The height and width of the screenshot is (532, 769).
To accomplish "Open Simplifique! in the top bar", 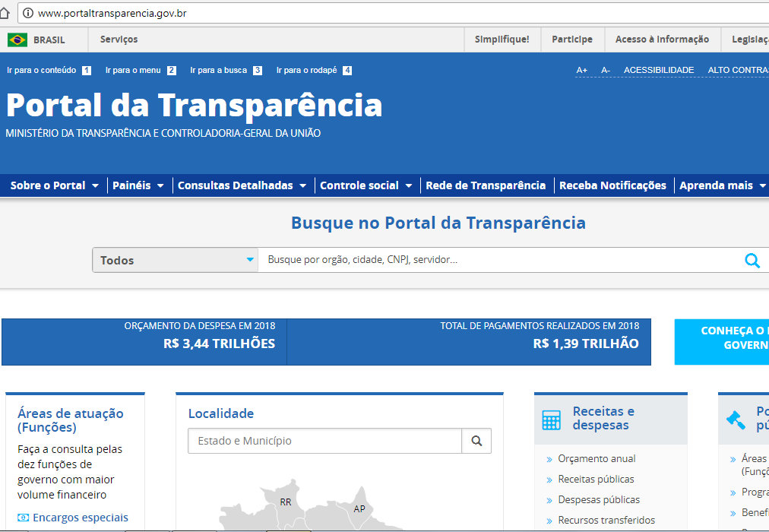I will (x=502, y=40).
